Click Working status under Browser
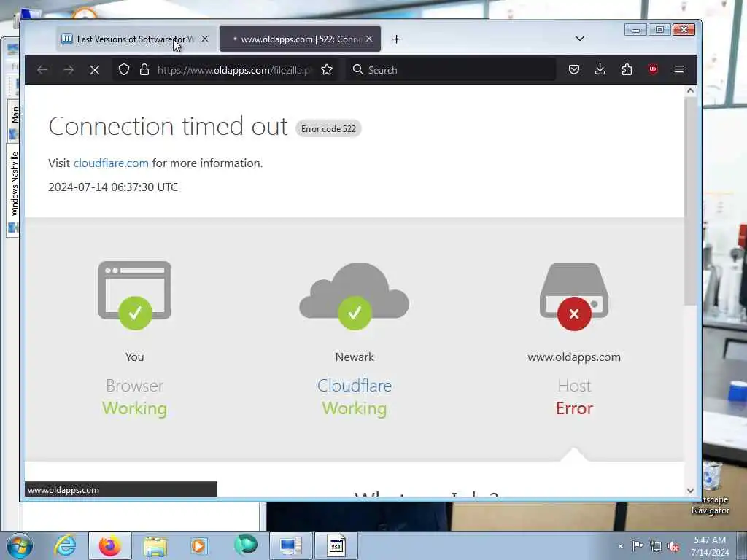Viewport: 747px width, 560px height. pos(135,408)
